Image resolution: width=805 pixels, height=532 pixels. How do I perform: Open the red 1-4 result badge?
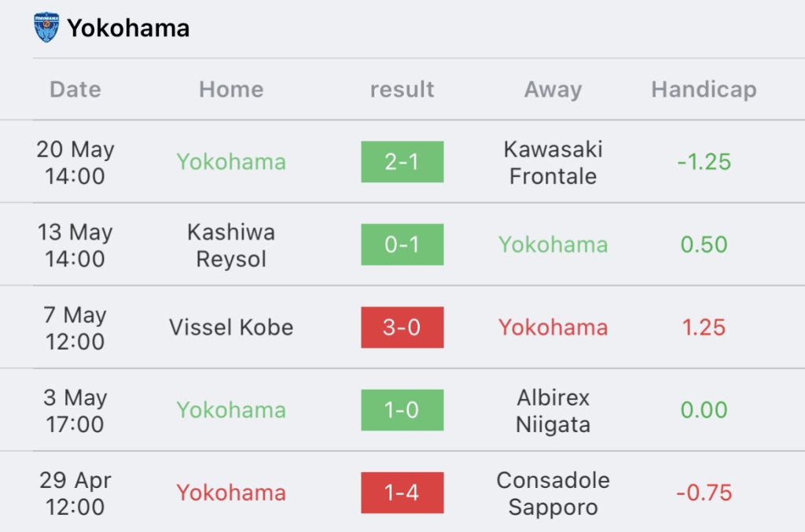pos(402,493)
